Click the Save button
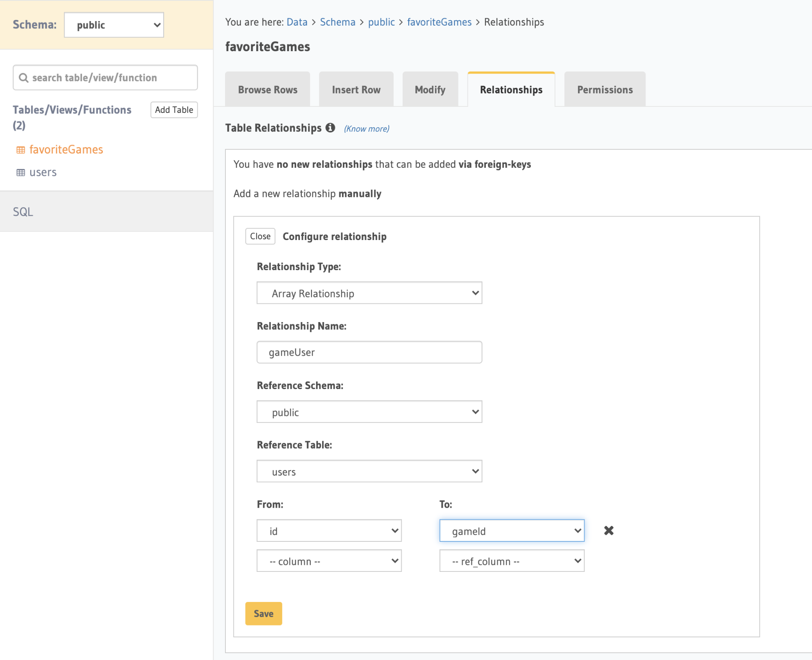The image size is (812, 660). (263, 614)
